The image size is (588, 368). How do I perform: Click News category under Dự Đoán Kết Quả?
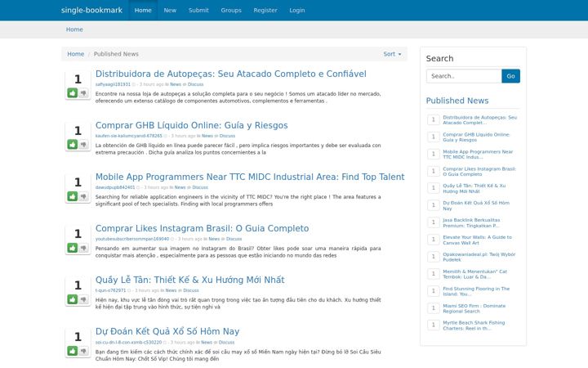click(207, 342)
